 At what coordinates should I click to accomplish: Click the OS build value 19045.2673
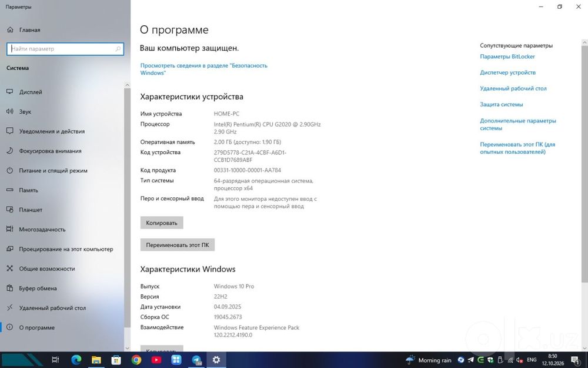228,317
